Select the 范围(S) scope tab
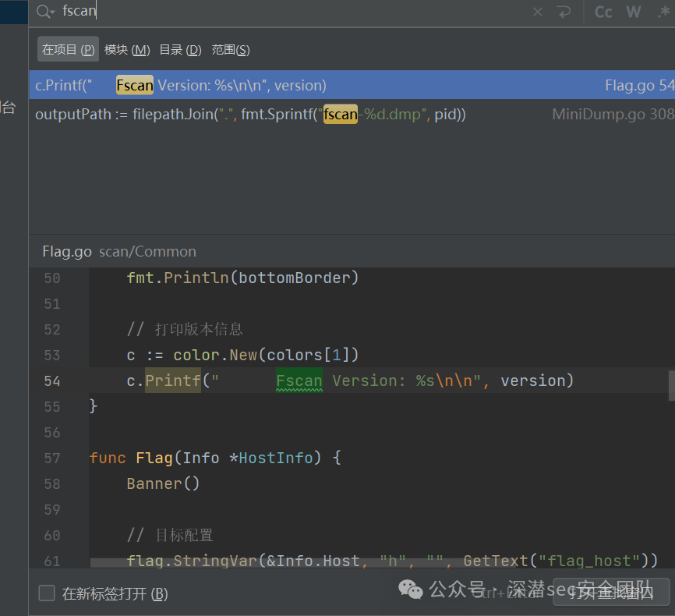675x616 pixels. point(231,50)
